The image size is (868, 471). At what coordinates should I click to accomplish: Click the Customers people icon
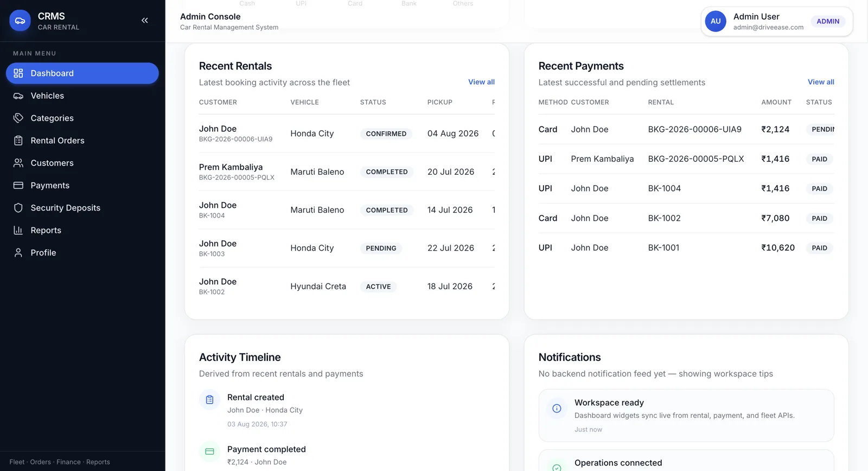click(x=18, y=163)
